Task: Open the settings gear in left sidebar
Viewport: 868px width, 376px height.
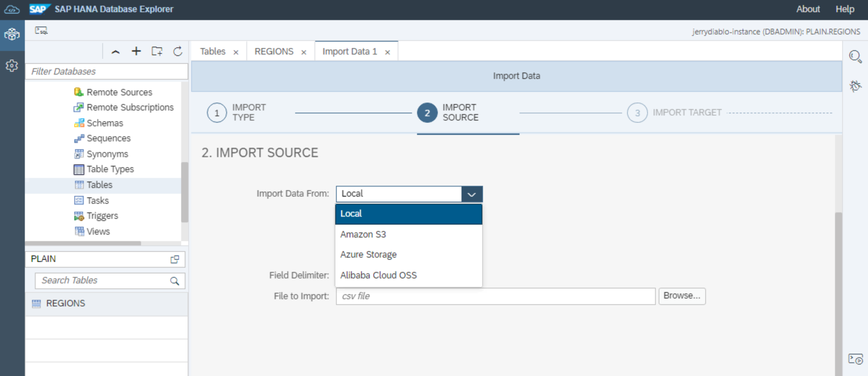Action: [12, 66]
